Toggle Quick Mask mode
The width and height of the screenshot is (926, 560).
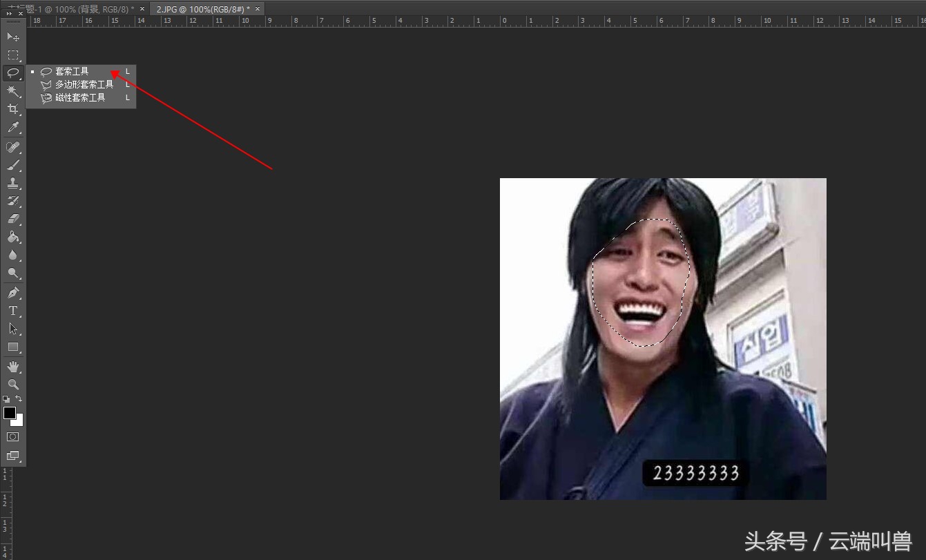(x=12, y=437)
